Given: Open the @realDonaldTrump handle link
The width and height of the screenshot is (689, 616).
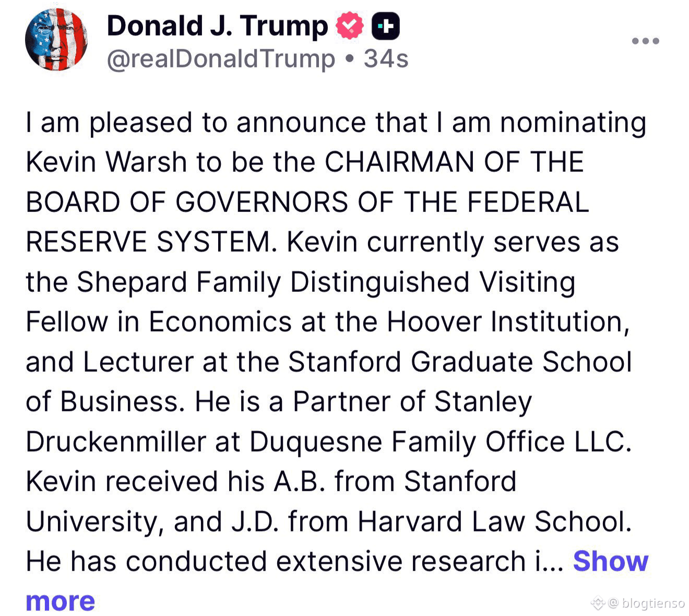Looking at the screenshot, I should click(221, 59).
